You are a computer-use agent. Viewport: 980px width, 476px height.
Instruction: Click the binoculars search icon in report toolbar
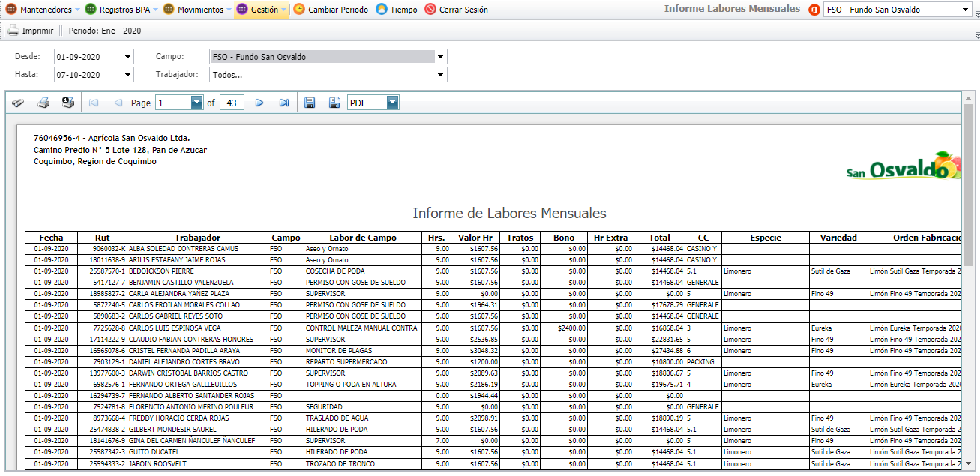coord(18,103)
